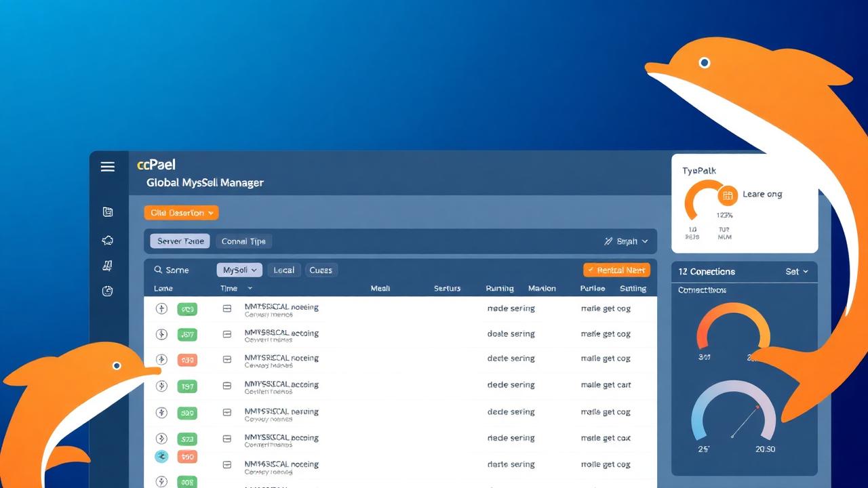
Task: Click the card icon in the third table row
Action: tap(227, 359)
